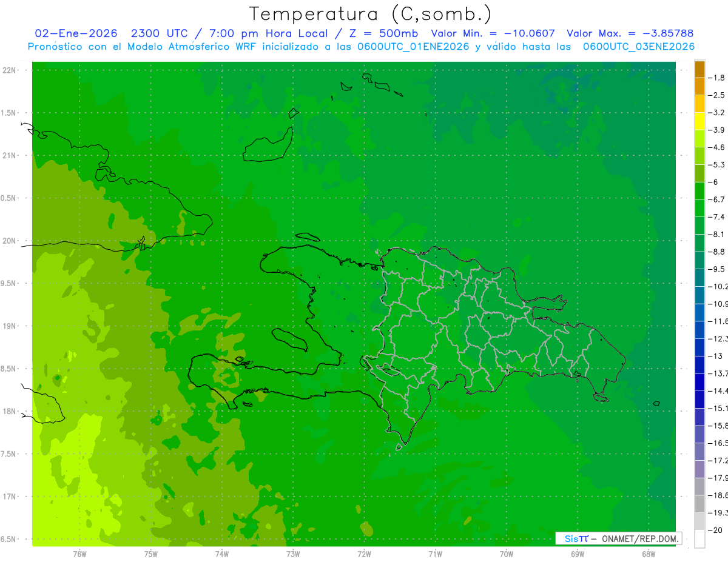Screen dimensions: 728x562
Task: Click the '68W' longitude label
Action: [649, 554]
